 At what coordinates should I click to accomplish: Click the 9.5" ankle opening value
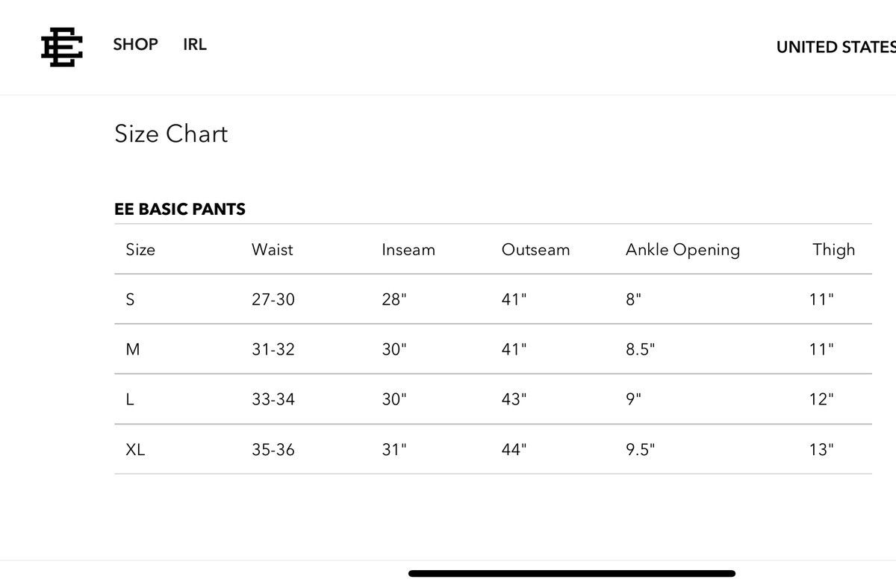tap(640, 449)
